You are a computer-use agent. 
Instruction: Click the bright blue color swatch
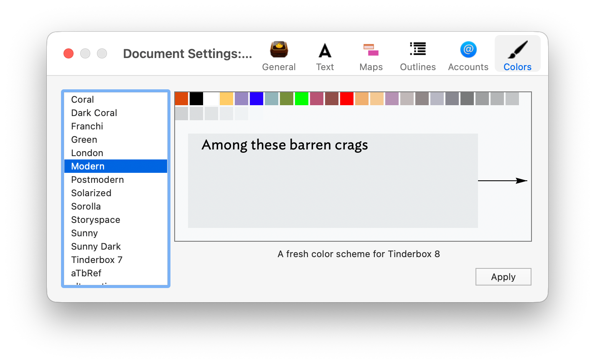[257, 99]
